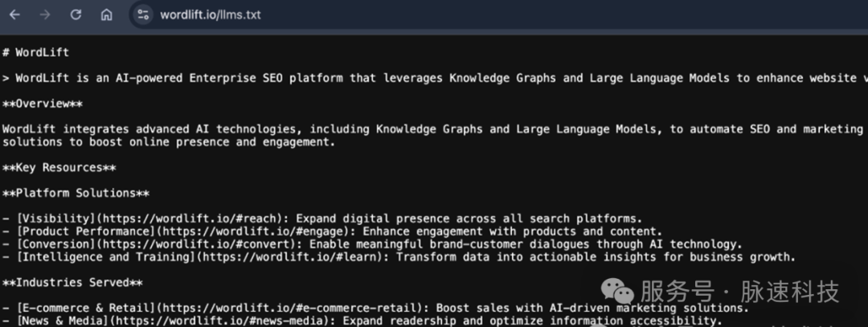Click 'solutions to boost online presence' line

pyautogui.click(x=169, y=141)
